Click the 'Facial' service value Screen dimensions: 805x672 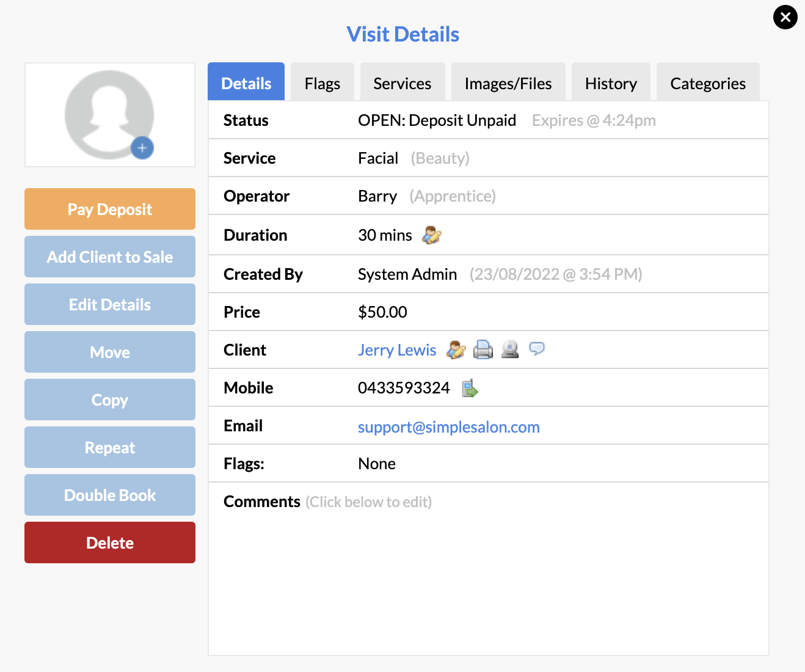tap(378, 158)
